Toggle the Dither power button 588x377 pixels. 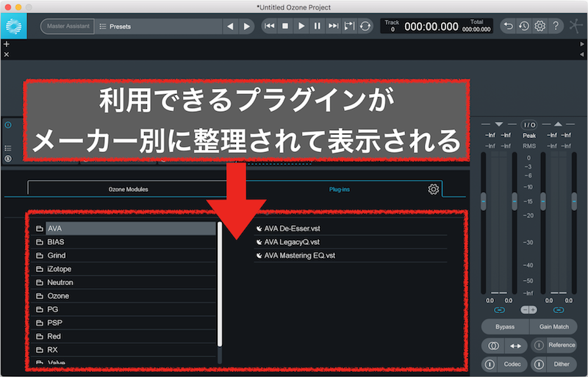pyautogui.click(x=539, y=365)
